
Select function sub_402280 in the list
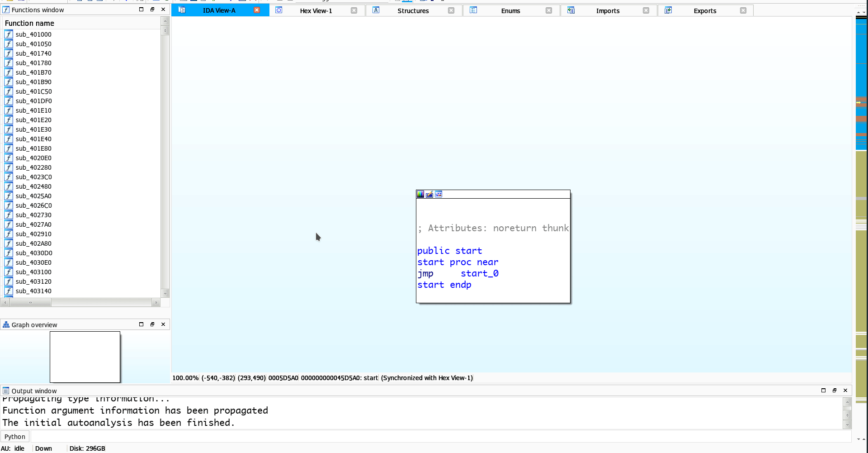coord(81,167)
